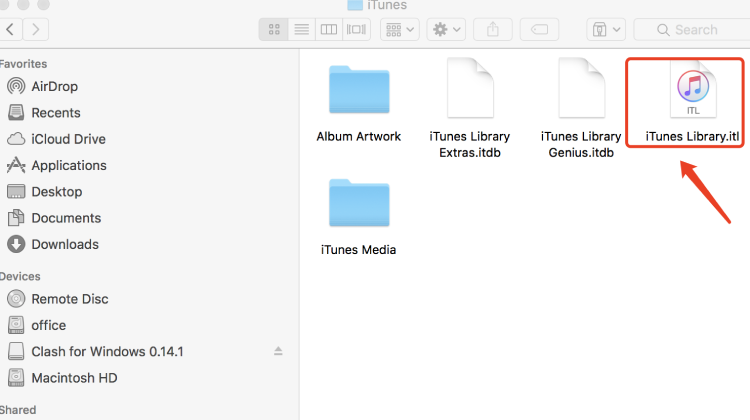Go back with the left chevron button

click(x=10, y=30)
